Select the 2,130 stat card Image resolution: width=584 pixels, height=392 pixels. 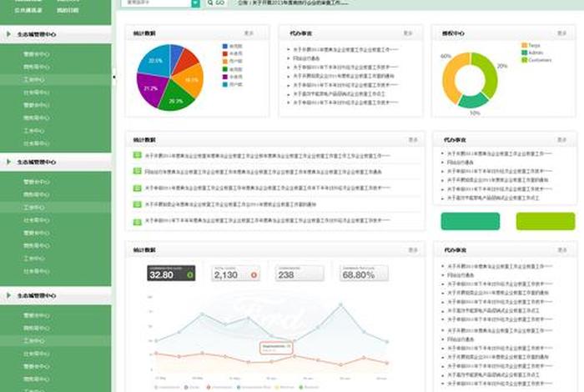(x=235, y=273)
